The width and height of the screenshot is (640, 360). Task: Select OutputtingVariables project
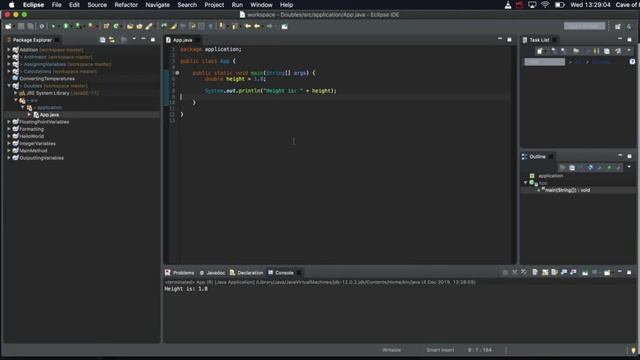point(41,158)
